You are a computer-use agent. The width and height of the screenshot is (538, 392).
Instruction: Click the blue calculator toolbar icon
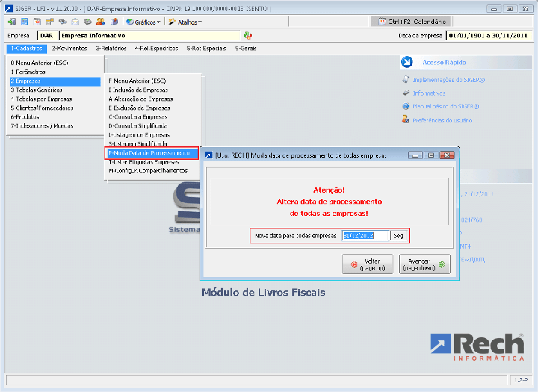(x=25, y=22)
